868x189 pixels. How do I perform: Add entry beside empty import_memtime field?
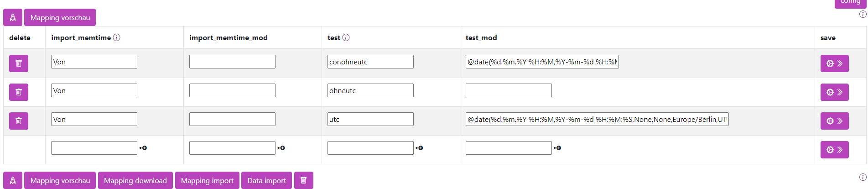click(x=143, y=148)
